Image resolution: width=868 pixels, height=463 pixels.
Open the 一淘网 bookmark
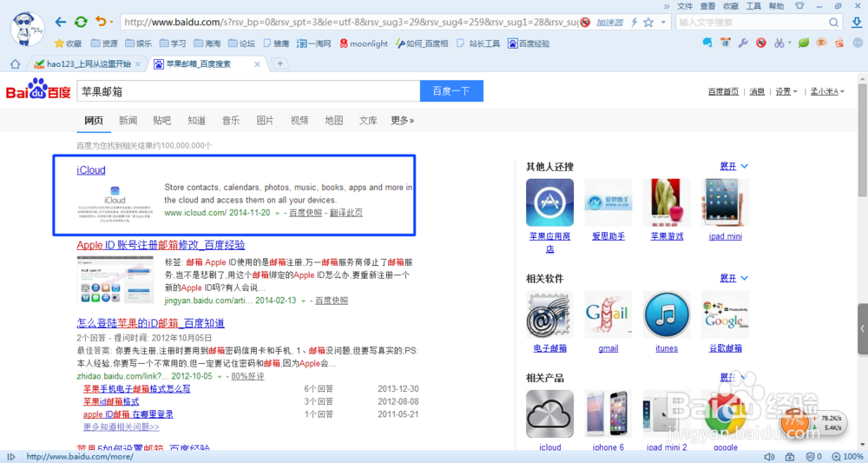[314, 43]
